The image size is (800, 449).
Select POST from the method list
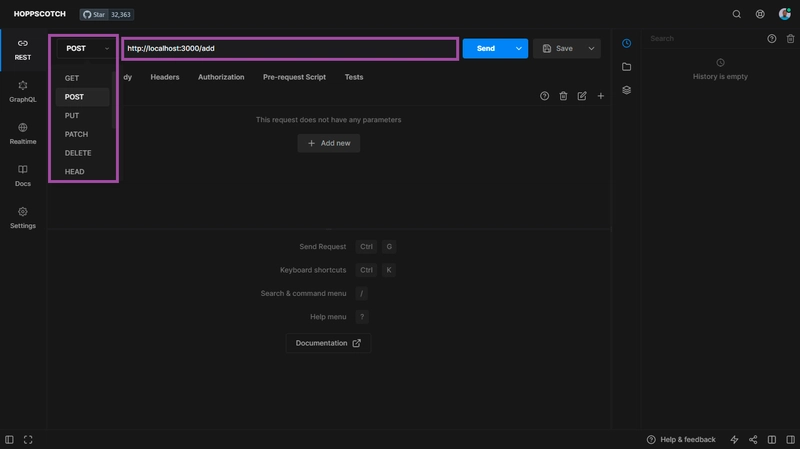coord(83,97)
